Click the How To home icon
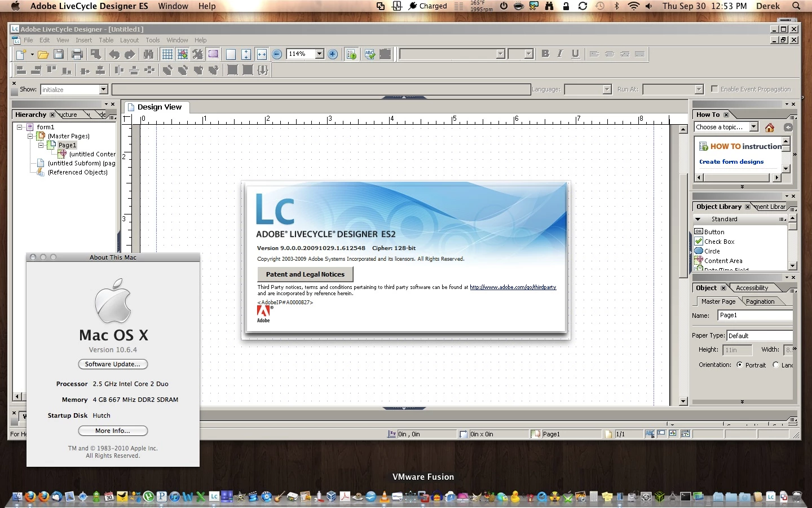812x508 pixels. [770, 128]
